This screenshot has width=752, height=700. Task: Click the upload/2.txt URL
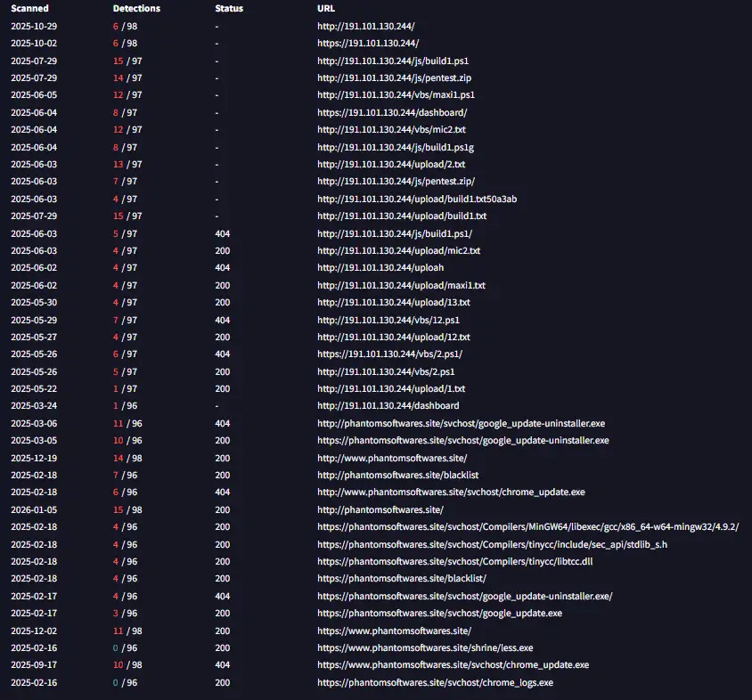[391, 165]
